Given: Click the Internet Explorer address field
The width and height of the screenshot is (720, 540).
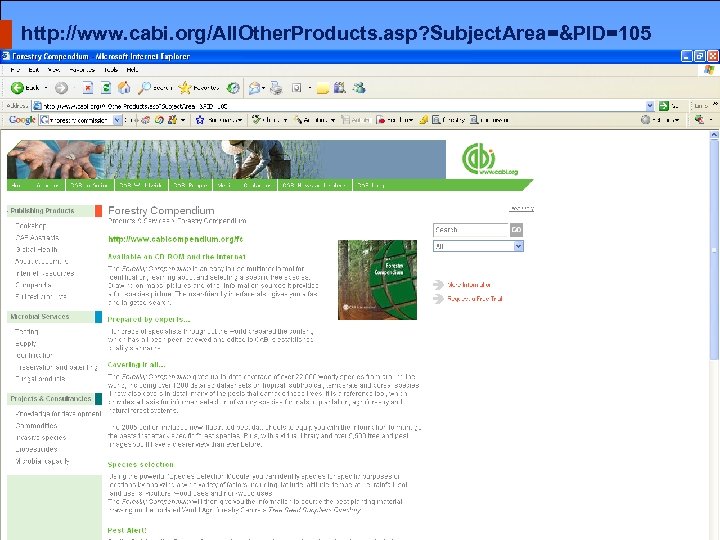Looking at the screenshot, I should tap(340, 106).
